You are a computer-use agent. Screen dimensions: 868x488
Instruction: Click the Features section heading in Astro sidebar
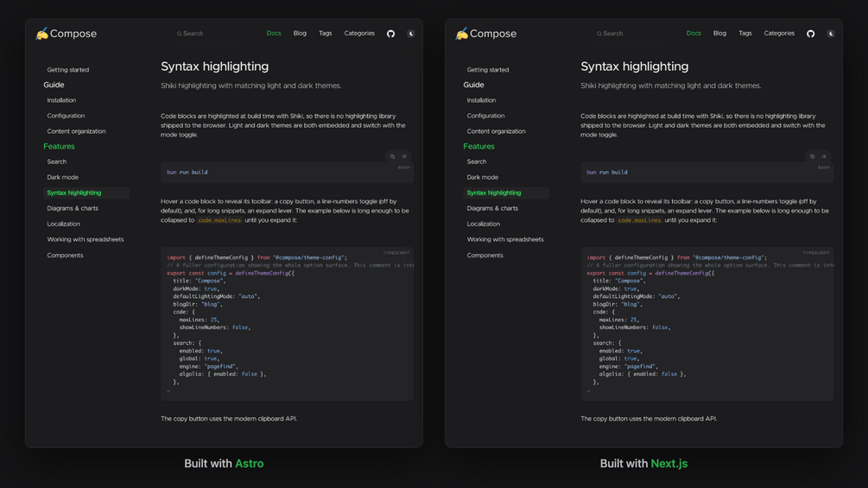59,146
